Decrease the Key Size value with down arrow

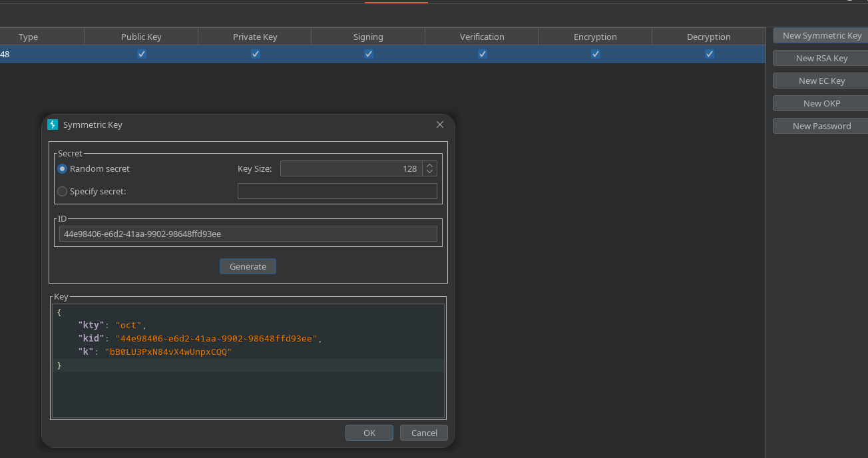(429, 172)
